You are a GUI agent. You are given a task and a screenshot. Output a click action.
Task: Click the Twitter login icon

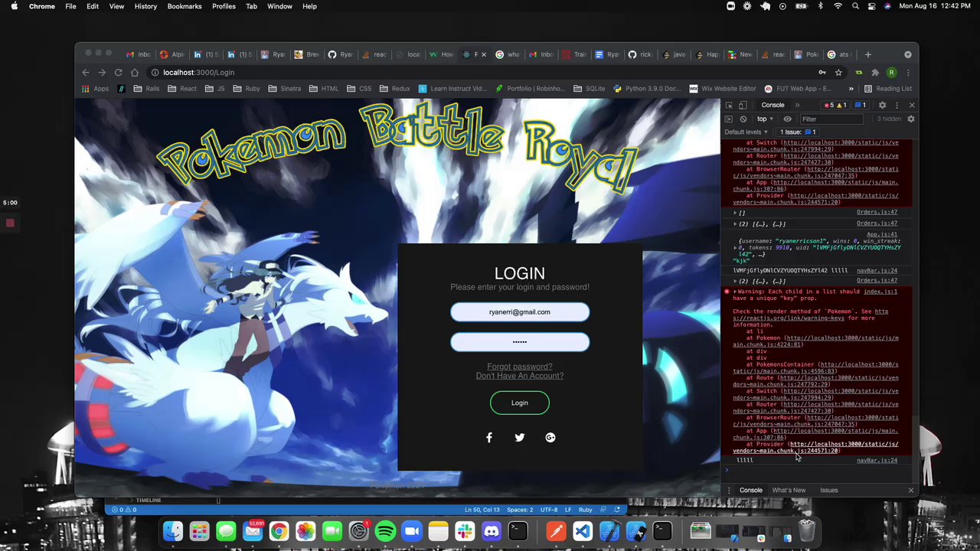[520, 438]
